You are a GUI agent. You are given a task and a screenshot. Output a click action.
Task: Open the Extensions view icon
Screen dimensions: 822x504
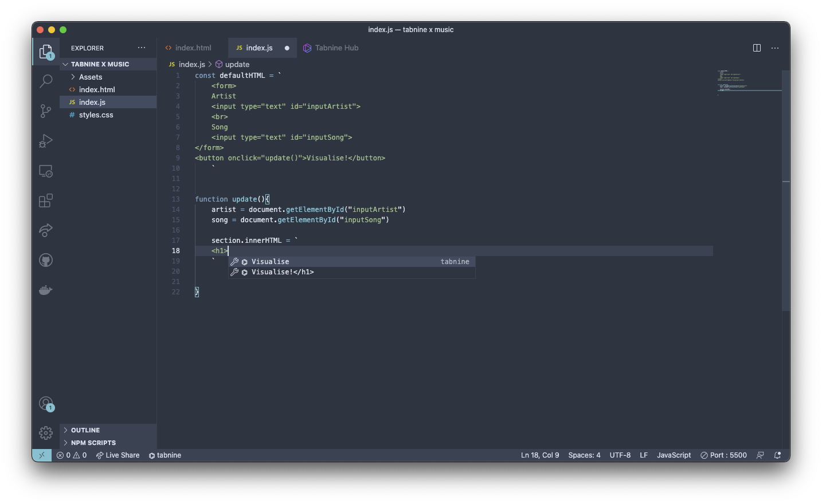pos(45,200)
